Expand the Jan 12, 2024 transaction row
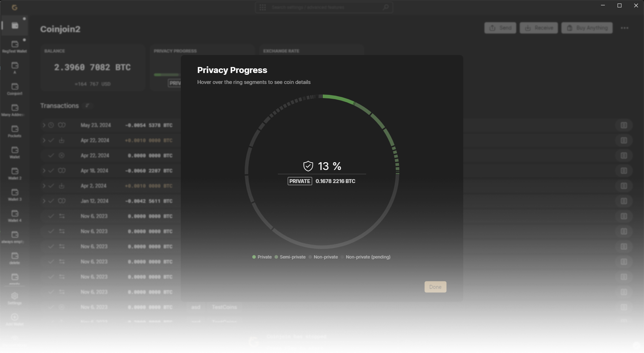The width and height of the screenshot is (644, 353). (x=44, y=201)
